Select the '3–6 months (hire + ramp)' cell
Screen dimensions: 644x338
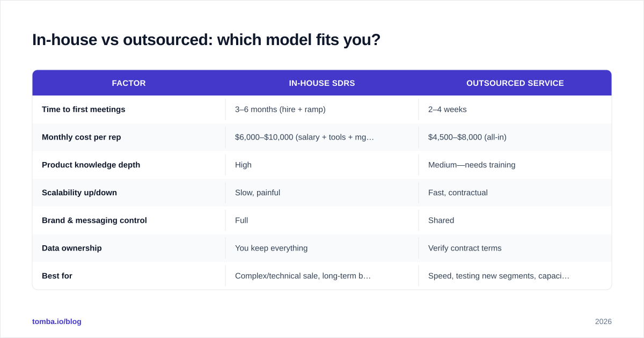click(x=322, y=109)
